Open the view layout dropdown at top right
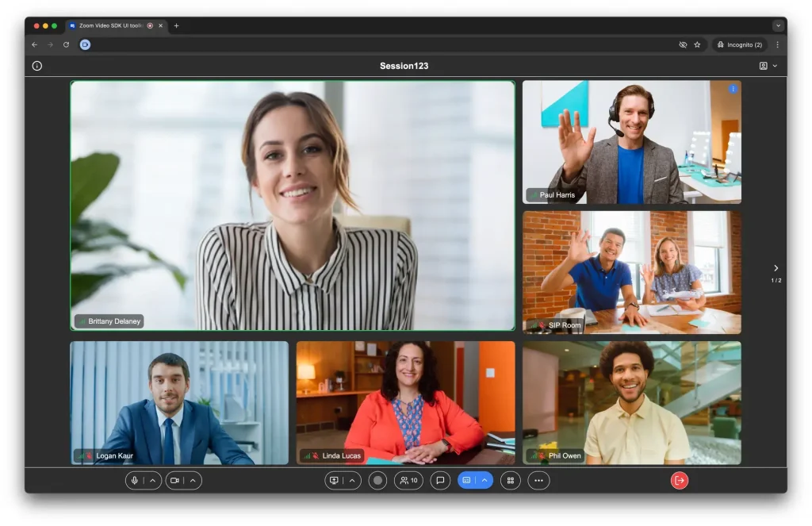812x526 pixels. 768,66
